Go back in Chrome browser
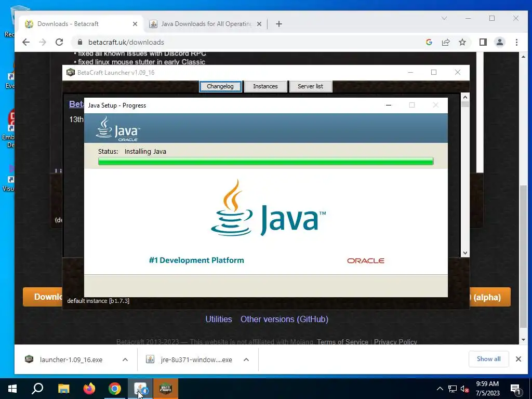 click(26, 42)
